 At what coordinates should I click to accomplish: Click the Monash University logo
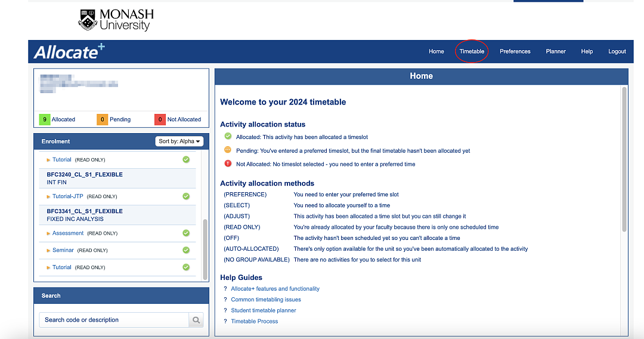pos(116,20)
